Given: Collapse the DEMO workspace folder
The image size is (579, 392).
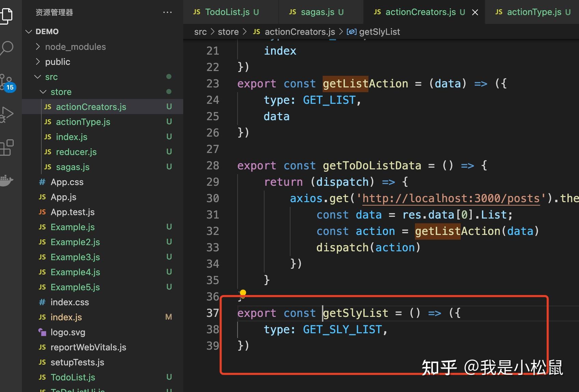Looking at the screenshot, I should tap(103, 32).
